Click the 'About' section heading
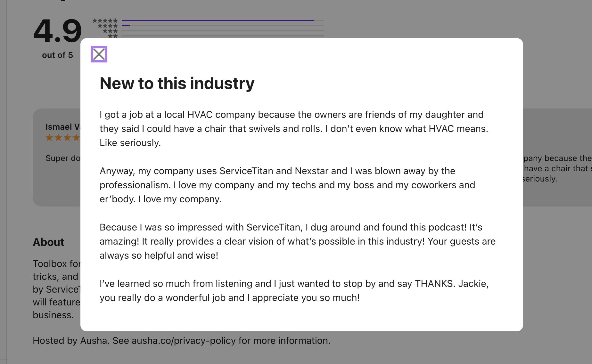592x364 pixels. point(48,242)
